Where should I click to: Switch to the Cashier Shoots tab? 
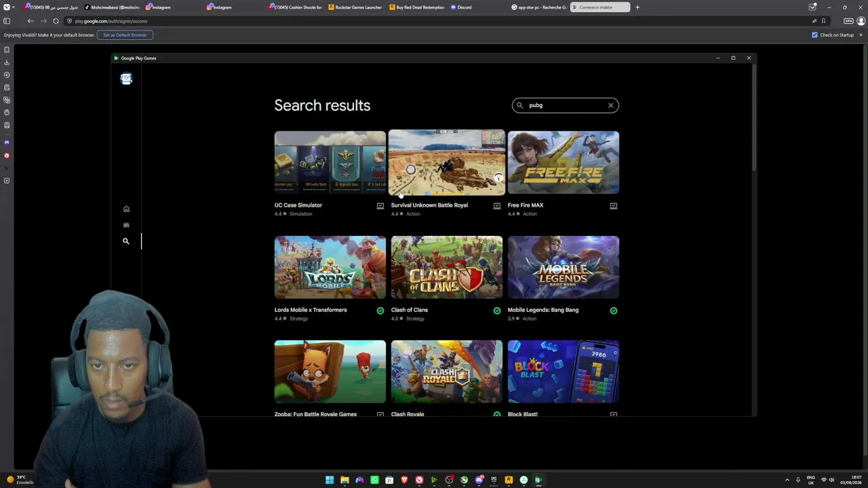pos(295,7)
